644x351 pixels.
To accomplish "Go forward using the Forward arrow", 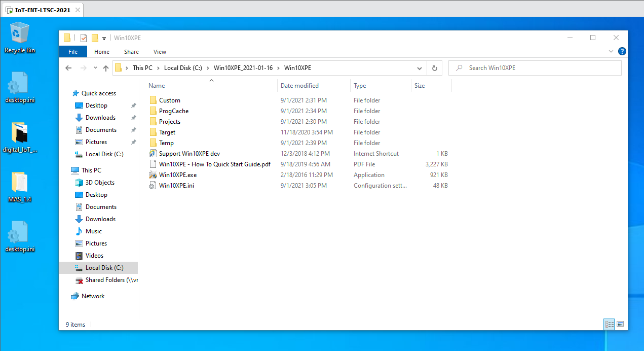I will click(84, 68).
